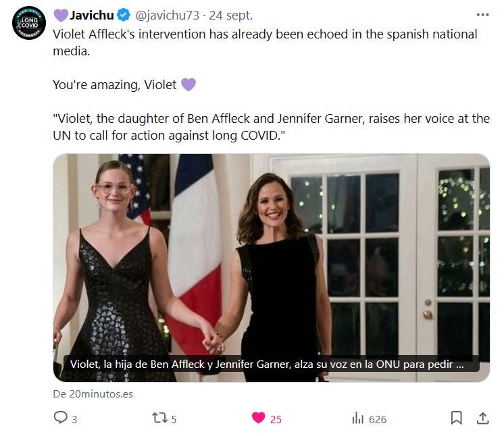Open the article preview photo

pyautogui.click(x=271, y=256)
